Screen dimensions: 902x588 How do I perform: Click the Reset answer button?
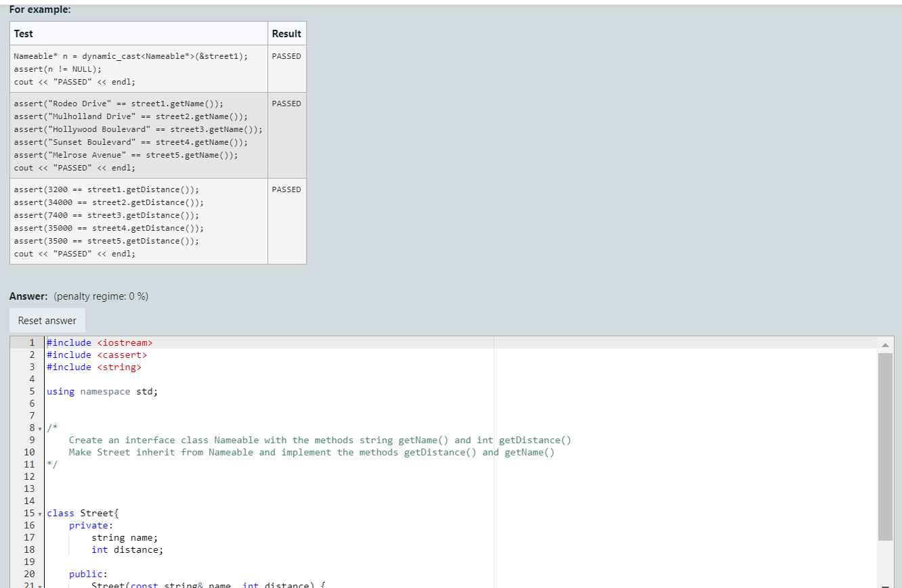(47, 319)
